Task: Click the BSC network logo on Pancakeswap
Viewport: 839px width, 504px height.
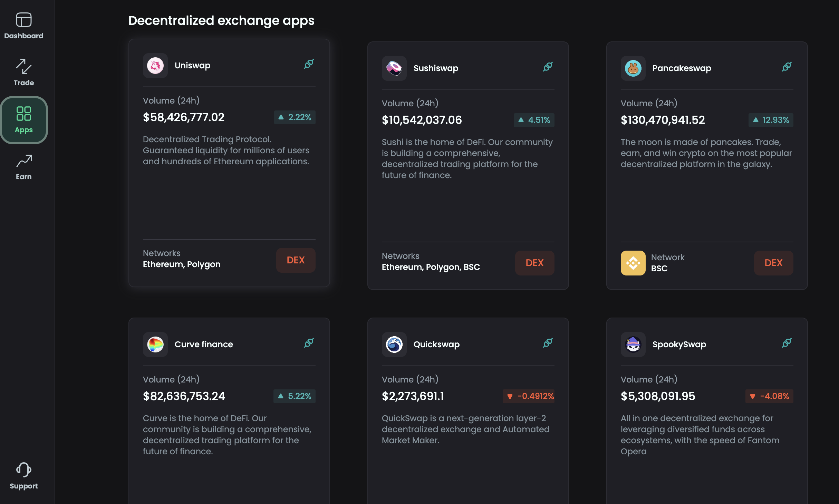Action: coord(633,263)
